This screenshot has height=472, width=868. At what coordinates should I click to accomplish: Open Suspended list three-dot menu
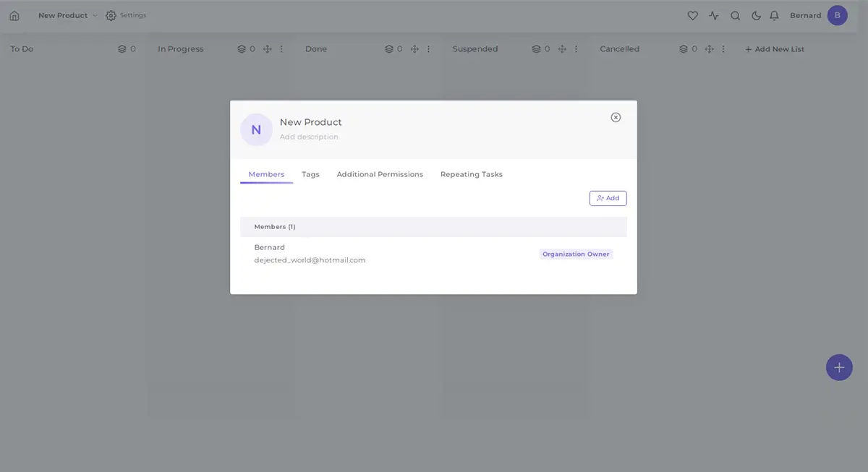tap(576, 49)
